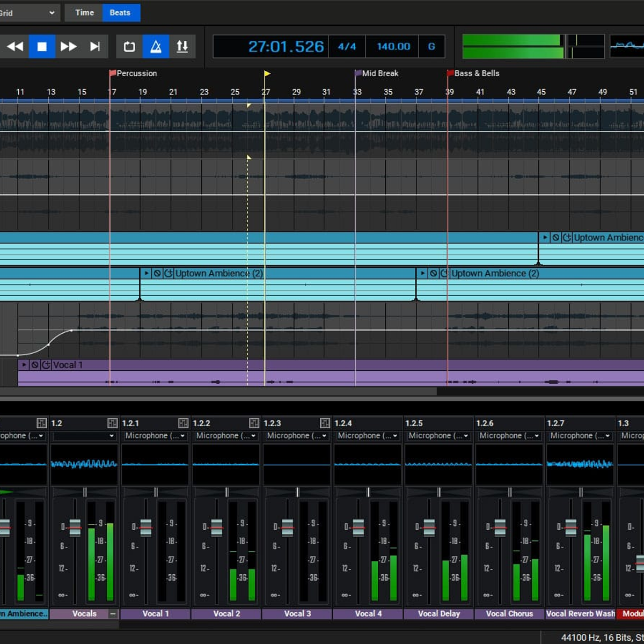Click the Mid Break timeline marker
The width and height of the screenshot is (644, 644).
pyautogui.click(x=377, y=74)
